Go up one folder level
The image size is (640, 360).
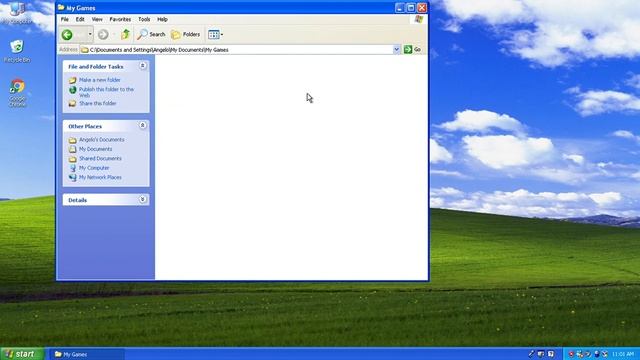(125, 35)
